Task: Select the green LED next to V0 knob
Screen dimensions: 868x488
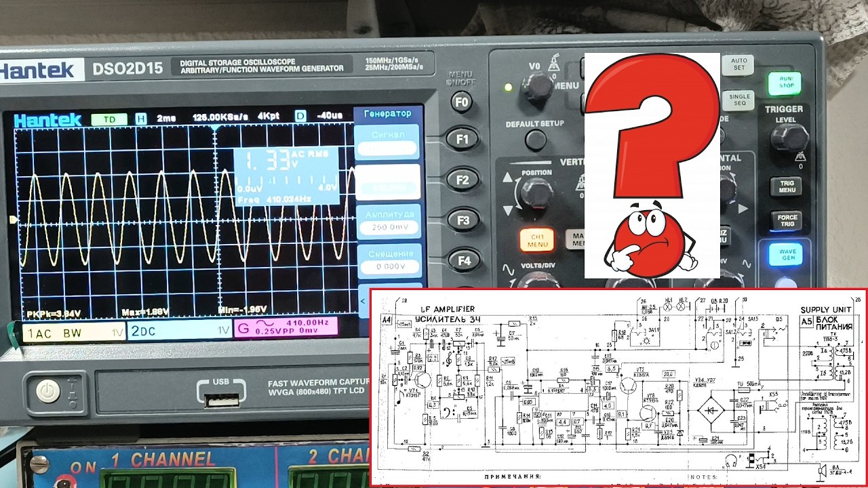Action: tap(507, 87)
